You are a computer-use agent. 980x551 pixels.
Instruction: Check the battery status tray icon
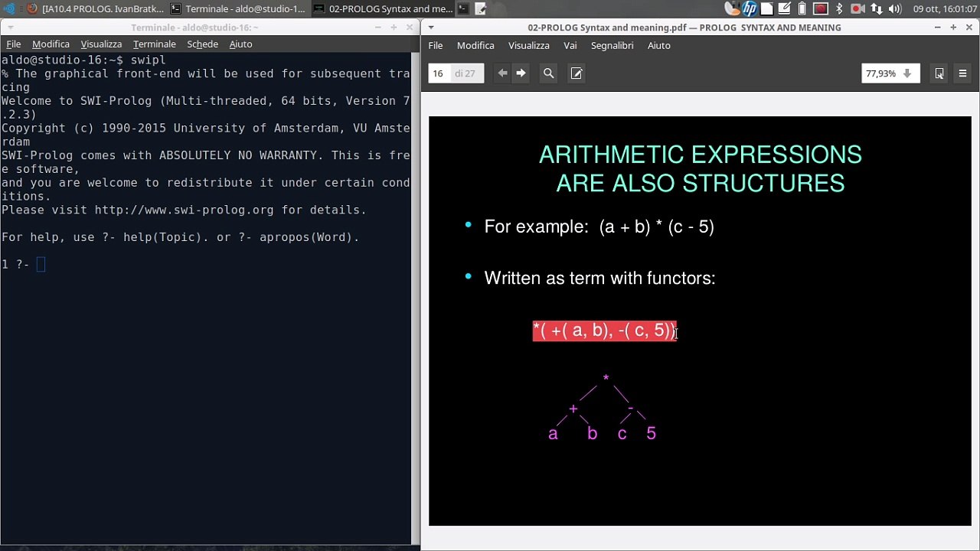(802, 9)
